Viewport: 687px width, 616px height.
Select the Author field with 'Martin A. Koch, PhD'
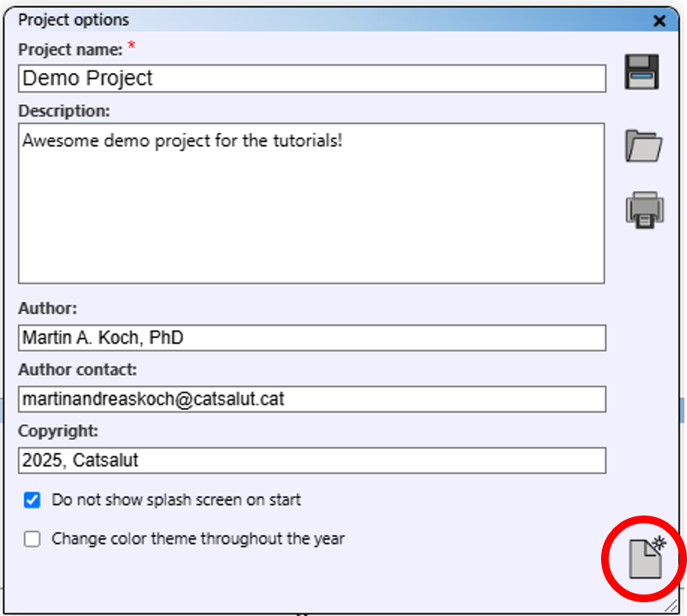click(311, 338)
